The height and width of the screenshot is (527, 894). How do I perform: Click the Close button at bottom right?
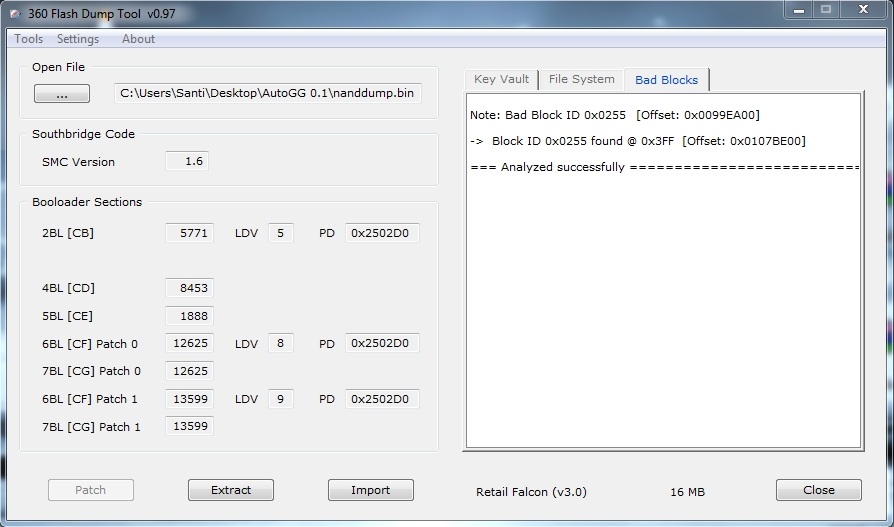(x=819, y=490)
